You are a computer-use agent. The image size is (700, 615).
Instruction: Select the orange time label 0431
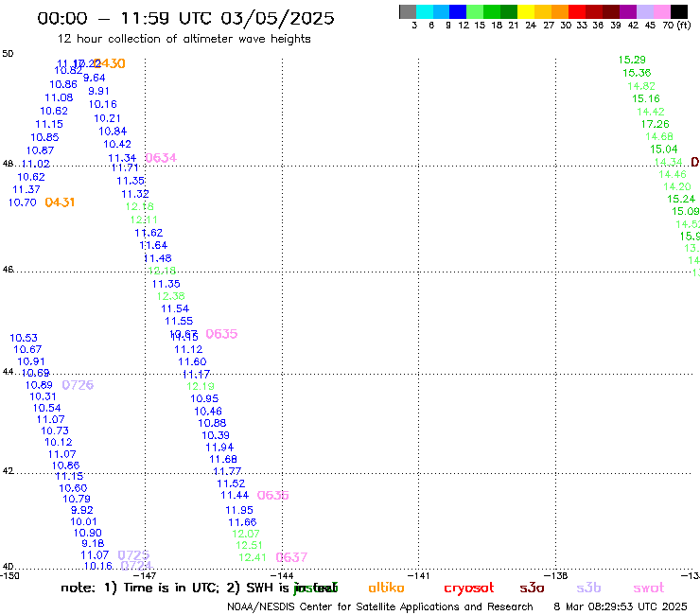click(60, 202)
